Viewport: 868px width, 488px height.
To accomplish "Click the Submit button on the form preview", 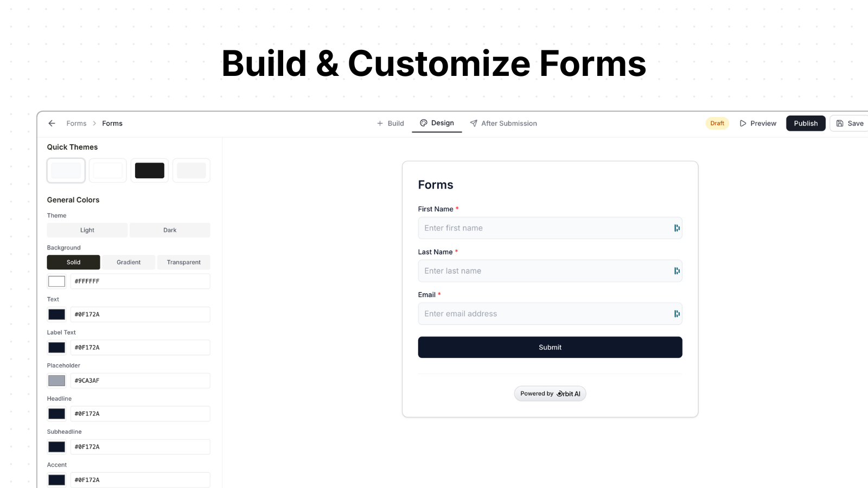I will 550,347.
